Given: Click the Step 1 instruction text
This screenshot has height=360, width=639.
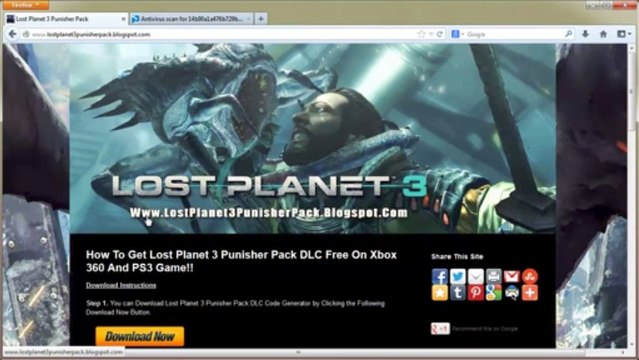Looking at the screenshot, I should click(x=235, y=308).
